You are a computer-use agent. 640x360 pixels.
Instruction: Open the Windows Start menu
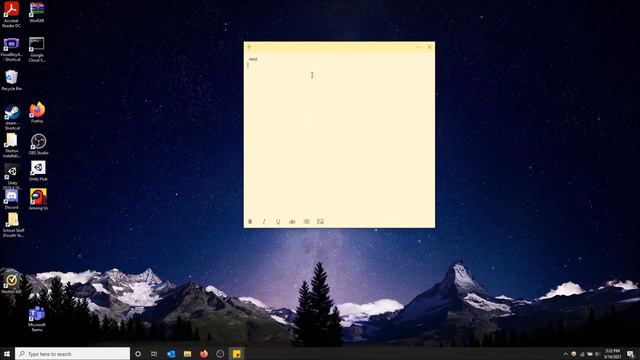pos(7,354)
